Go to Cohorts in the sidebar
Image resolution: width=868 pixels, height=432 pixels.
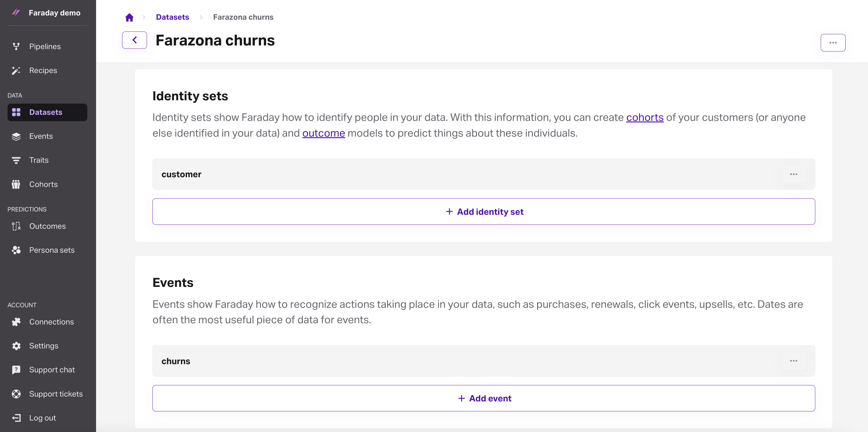coord(47,184)
